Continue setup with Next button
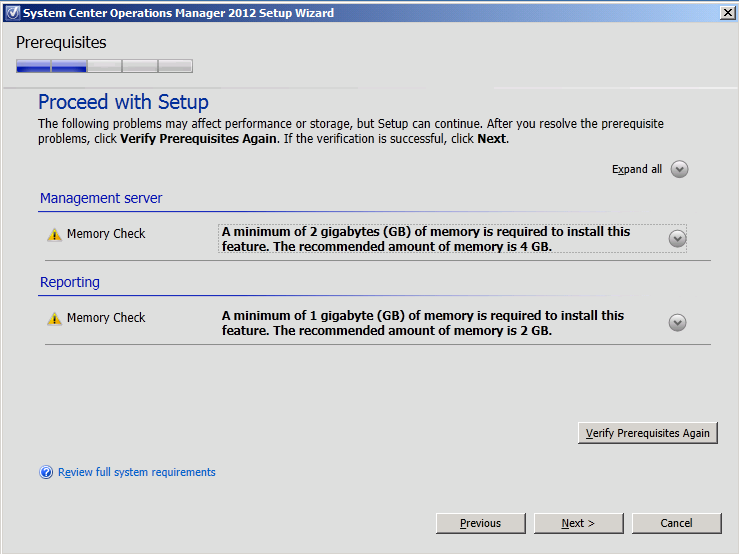The width and height of the screenshot is (739, 554). [x=578, y=523]
